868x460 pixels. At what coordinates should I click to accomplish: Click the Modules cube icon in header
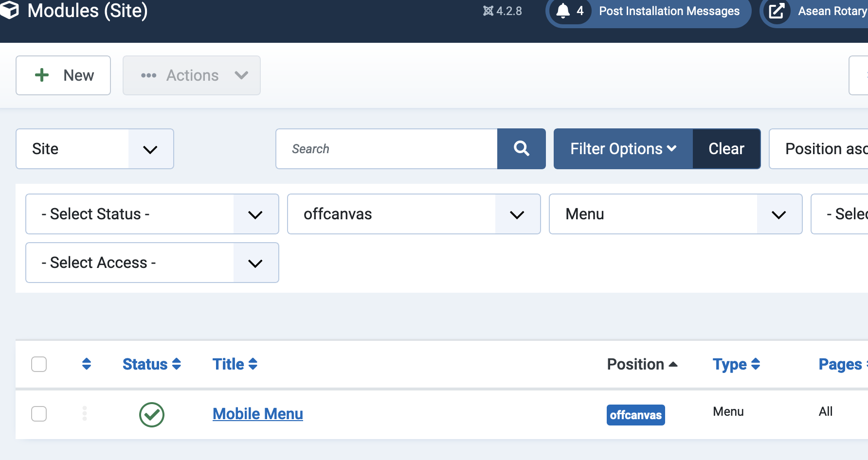[x=9, y=10]
